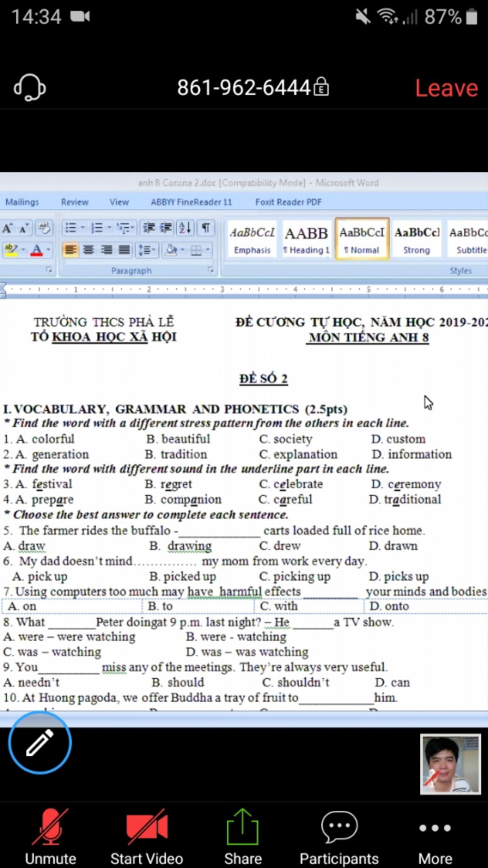Open the annotation pencil tool

[x=40, y=742]
